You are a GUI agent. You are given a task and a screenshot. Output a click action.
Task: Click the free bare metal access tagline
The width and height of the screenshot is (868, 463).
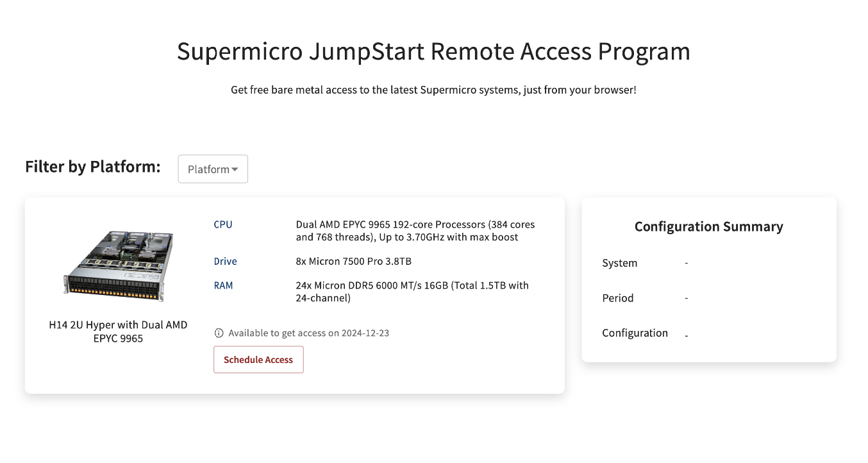pos(433,90)
